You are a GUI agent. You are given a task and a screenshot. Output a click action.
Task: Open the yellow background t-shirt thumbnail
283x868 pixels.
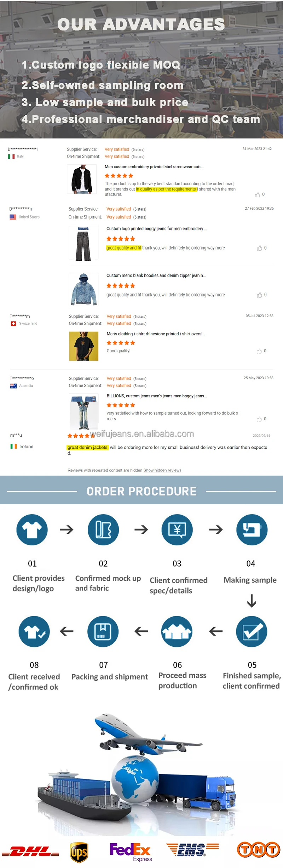pos(84,346)
